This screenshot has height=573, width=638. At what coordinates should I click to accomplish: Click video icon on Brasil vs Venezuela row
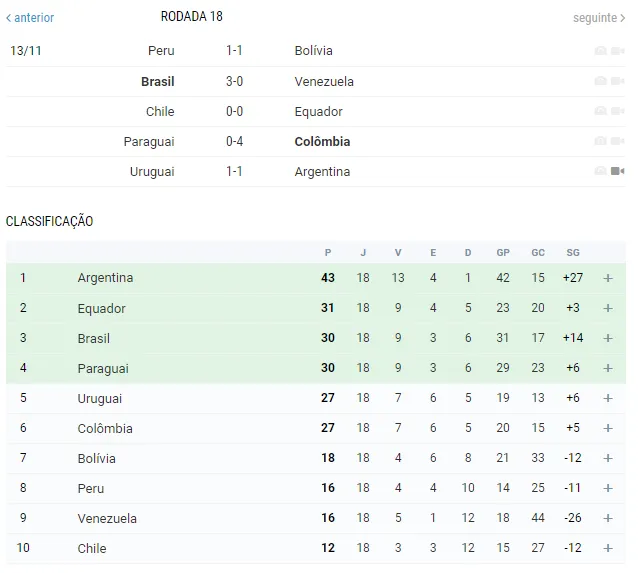click(617, 81)
